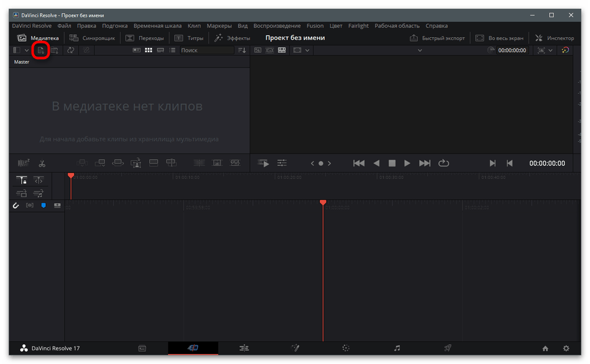The width and height of the screenshot is (590, 364).
Task: Toggle loop playback
Action: tap(443, 163)
